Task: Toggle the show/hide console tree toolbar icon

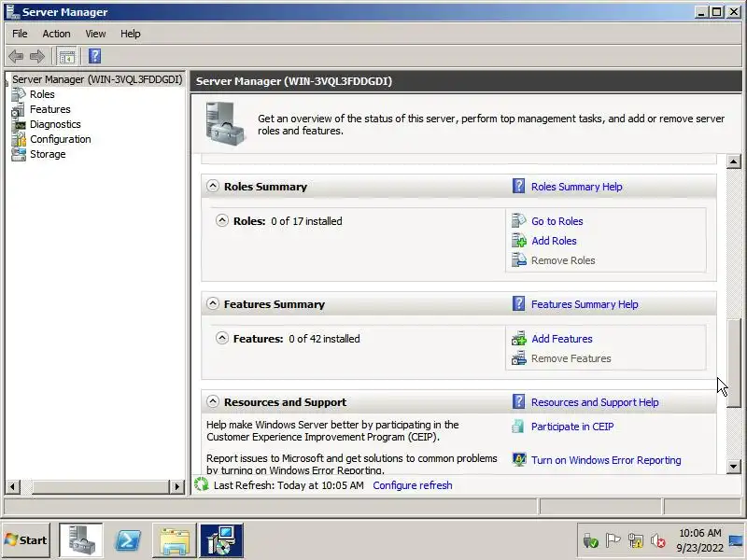Action: 66,56
